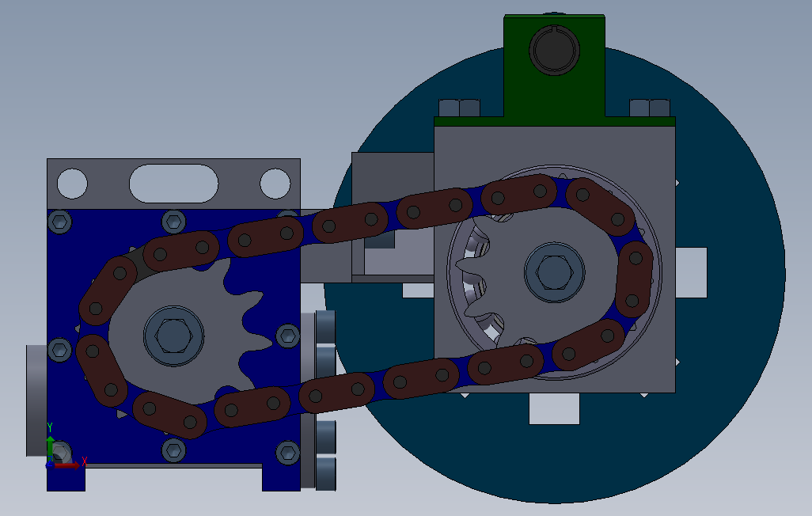Select the left round hole in the gray top bracket

pyautogui.click(x=72, y=184)
